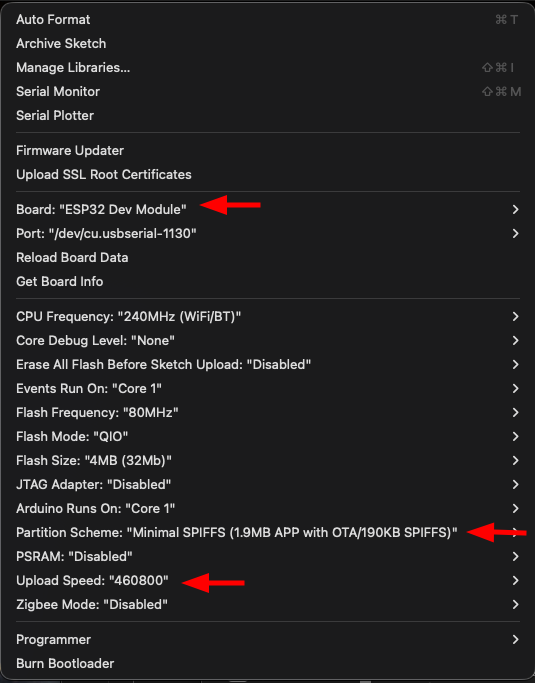Open Erase All Flash Before Sketch Upload setting
535x683 pixels.
click(268, 365)
